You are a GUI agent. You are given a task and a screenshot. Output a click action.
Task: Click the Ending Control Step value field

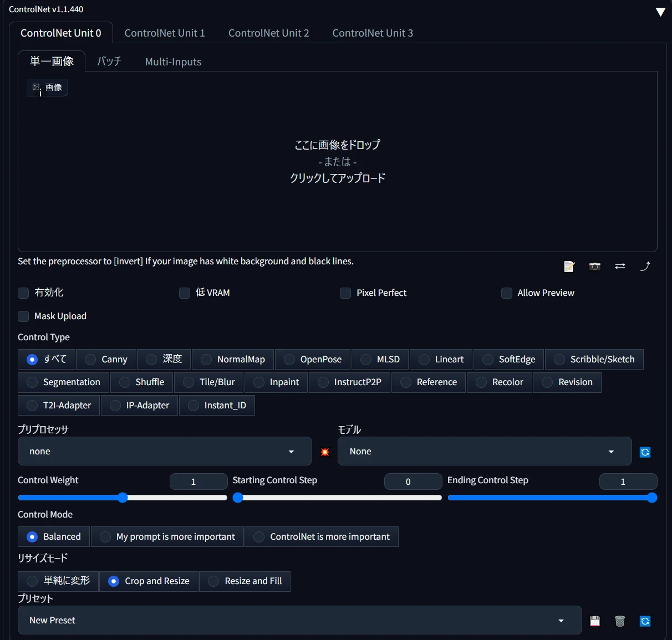(x=628, y=482)
